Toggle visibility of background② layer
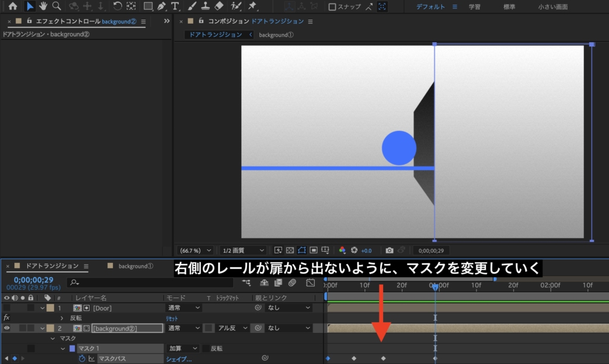 7,328
